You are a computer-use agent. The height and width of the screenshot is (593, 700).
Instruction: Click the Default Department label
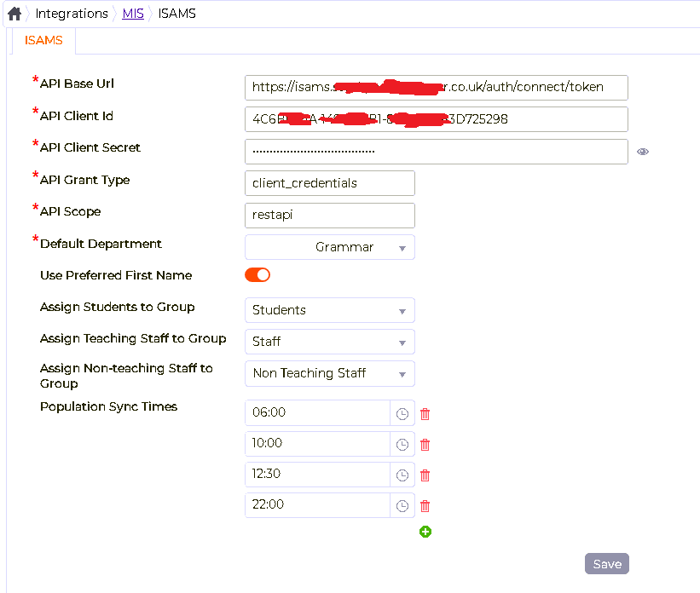point(101,244)
